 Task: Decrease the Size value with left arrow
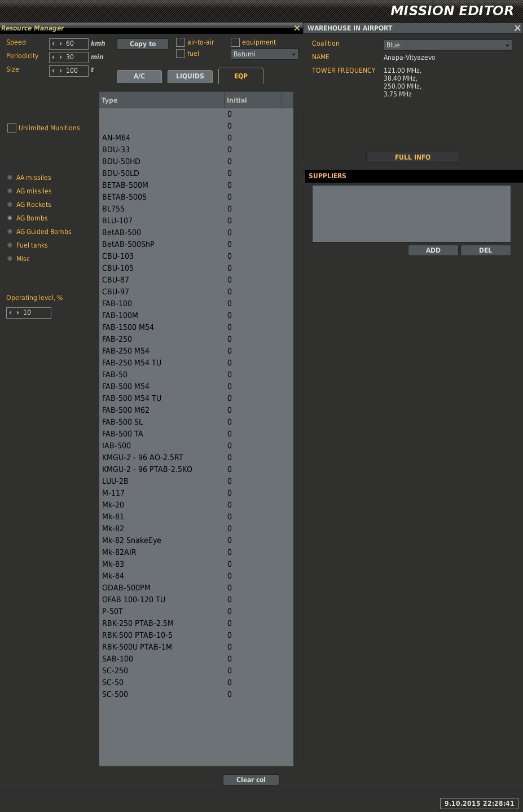tap(54, 70)
